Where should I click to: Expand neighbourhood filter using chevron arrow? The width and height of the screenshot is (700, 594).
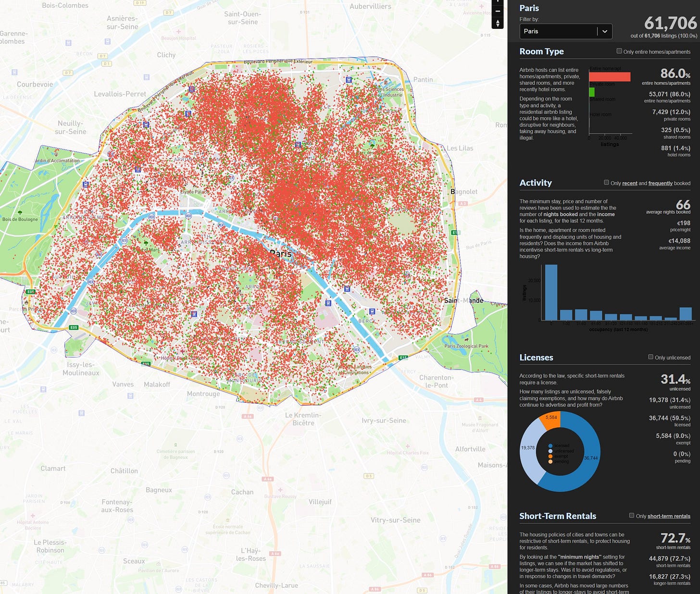605,31
